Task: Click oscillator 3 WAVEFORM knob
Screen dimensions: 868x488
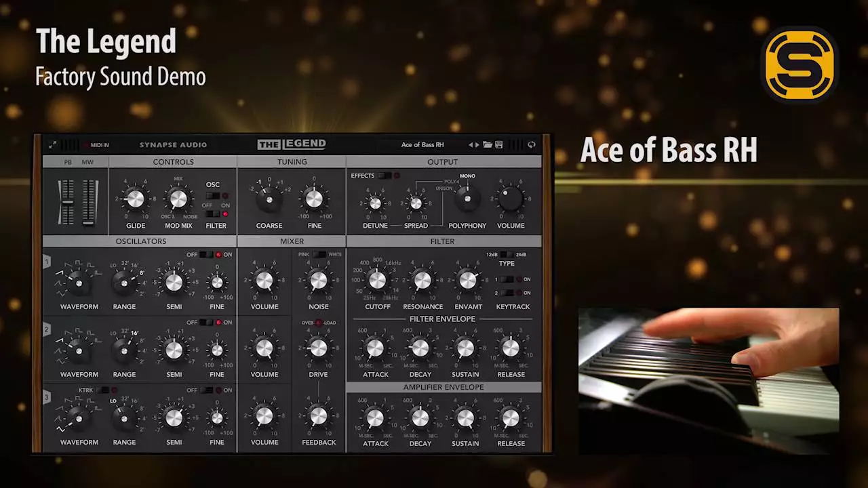Action: tap(79, 419)
